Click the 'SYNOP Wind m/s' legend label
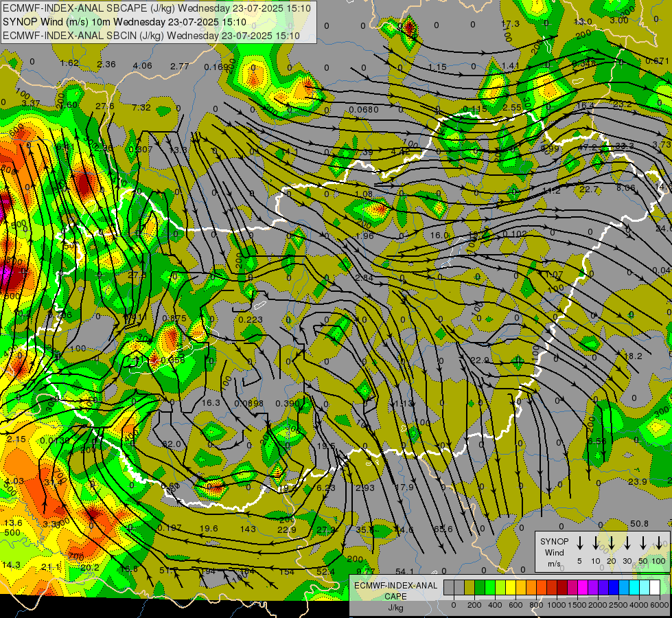 [554, 553]
